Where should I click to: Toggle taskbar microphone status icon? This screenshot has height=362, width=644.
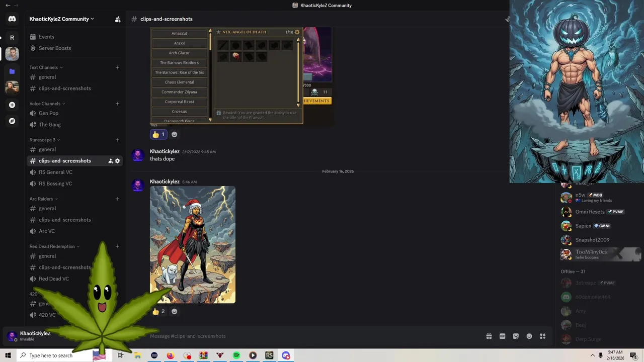pyautogui.click(x=600, y=355)
